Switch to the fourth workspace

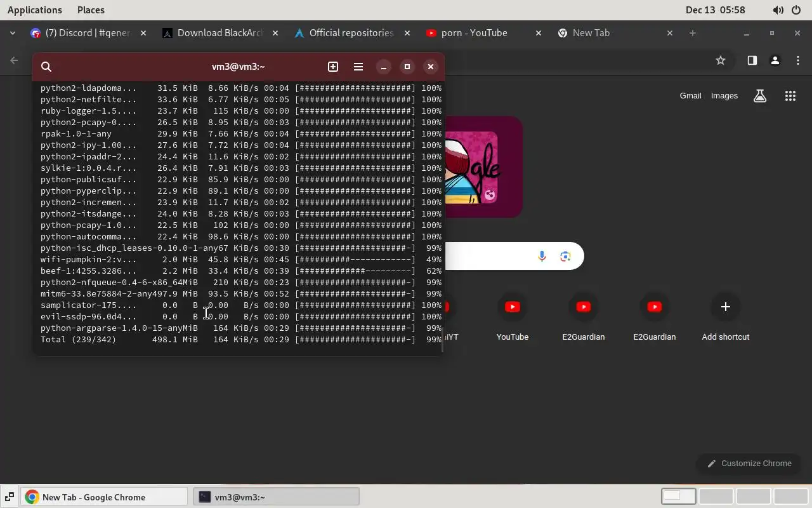coord(790,497)
